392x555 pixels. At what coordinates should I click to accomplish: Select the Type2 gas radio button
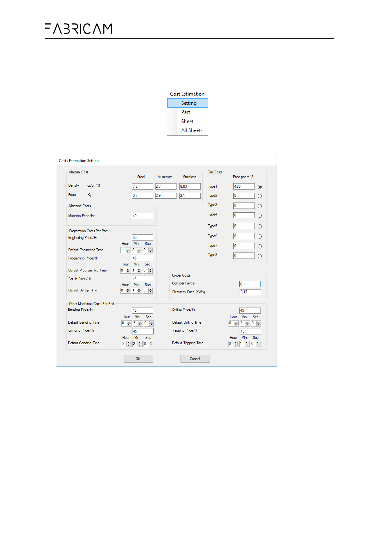pos(260,196)
